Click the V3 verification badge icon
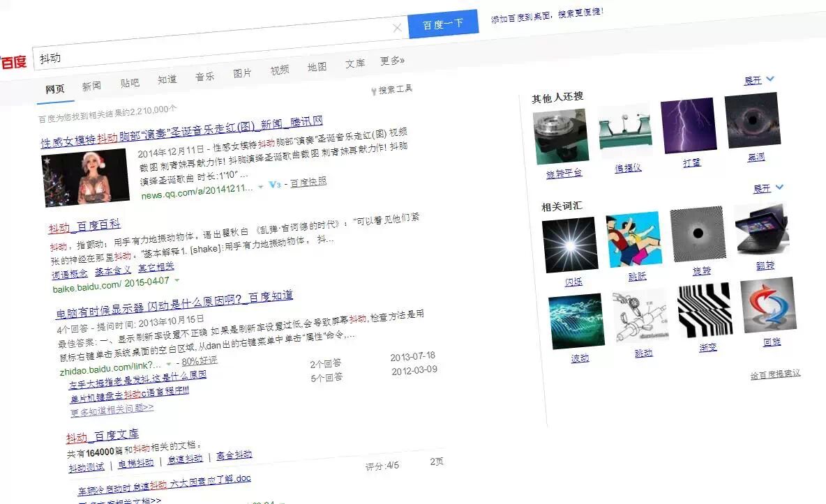 tap(274, 185)
